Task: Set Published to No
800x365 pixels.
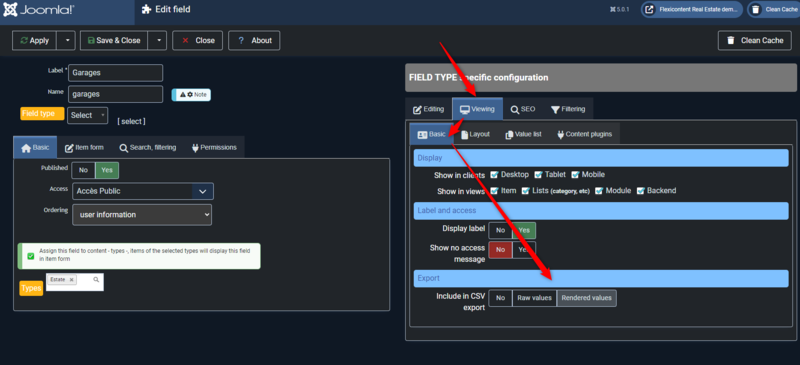Action: 83,171
